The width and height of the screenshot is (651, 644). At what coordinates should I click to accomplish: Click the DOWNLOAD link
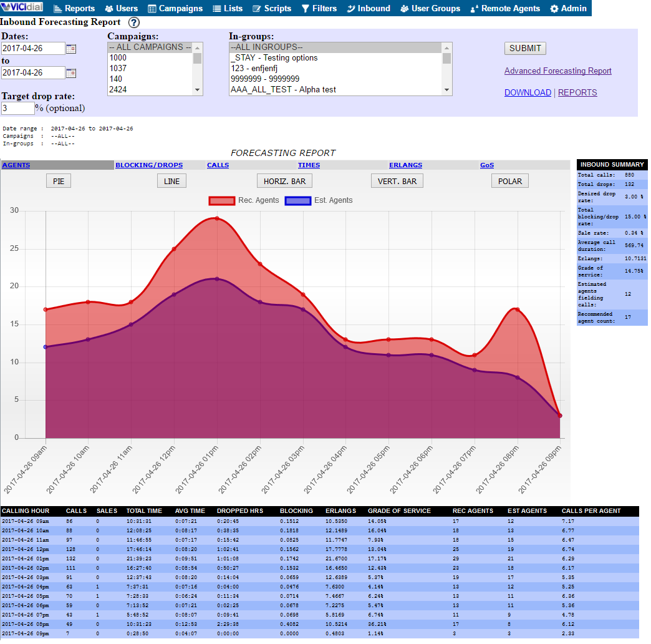528,92
